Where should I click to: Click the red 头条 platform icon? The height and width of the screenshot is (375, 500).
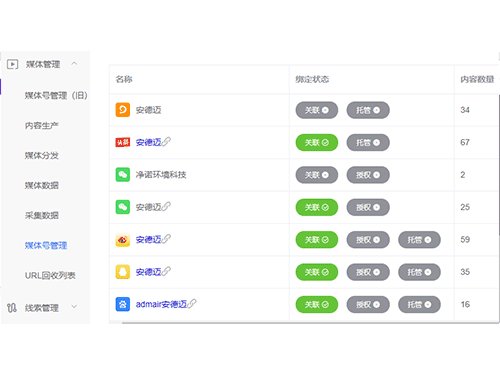(x=123, y=142)
